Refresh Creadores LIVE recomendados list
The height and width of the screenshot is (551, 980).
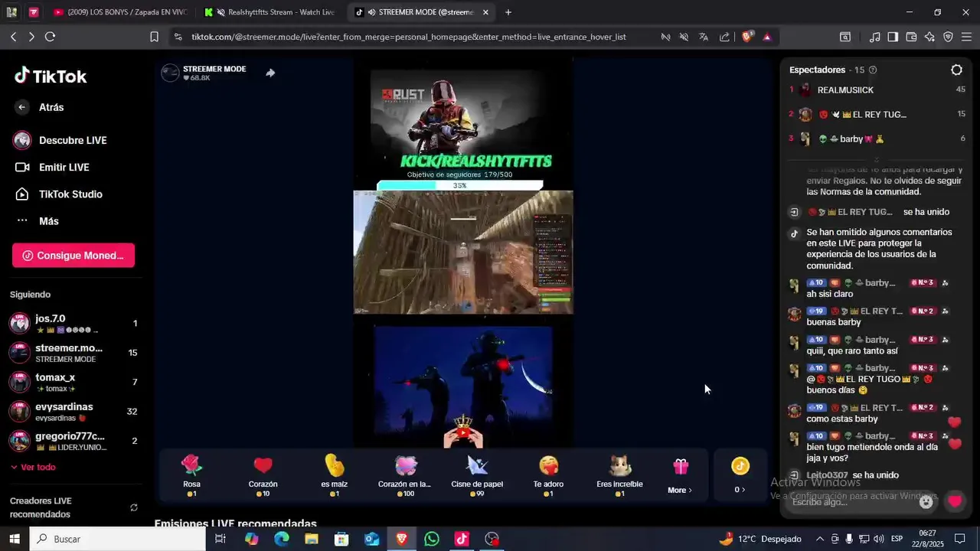pyautogui.click(x=134, y=507)
